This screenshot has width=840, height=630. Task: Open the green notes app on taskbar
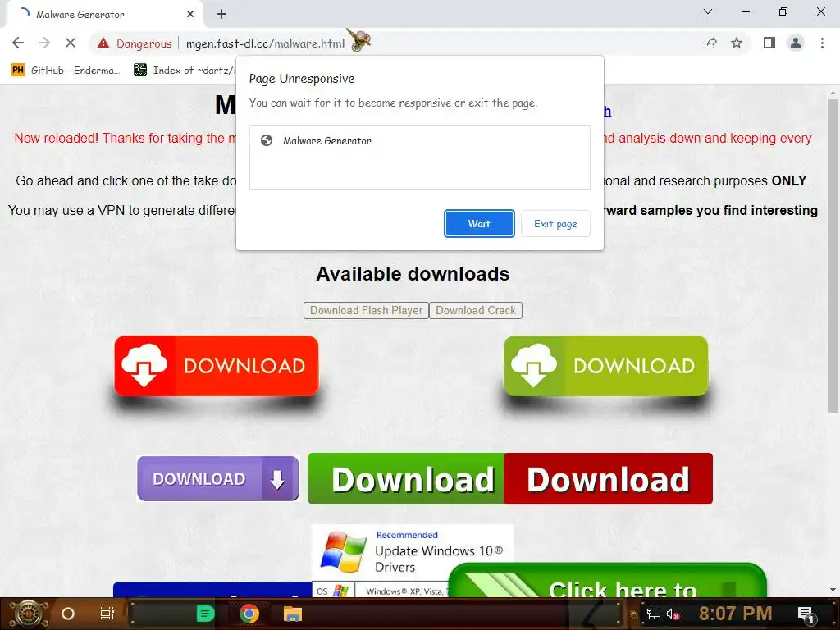206,614
